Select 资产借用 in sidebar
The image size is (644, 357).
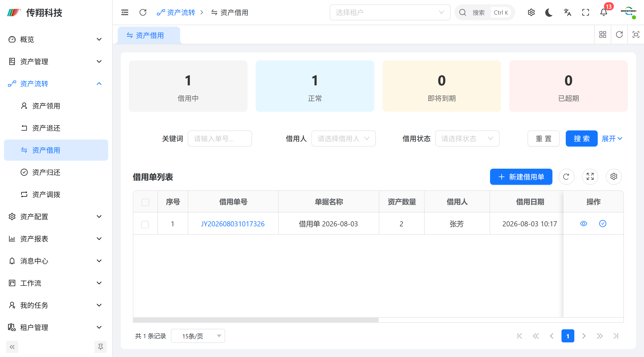[56, 150]
